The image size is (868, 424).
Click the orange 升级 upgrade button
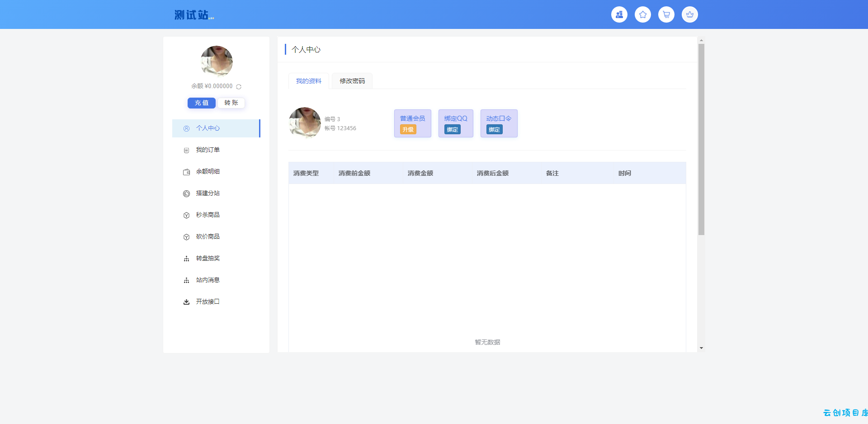click(408, 130)
